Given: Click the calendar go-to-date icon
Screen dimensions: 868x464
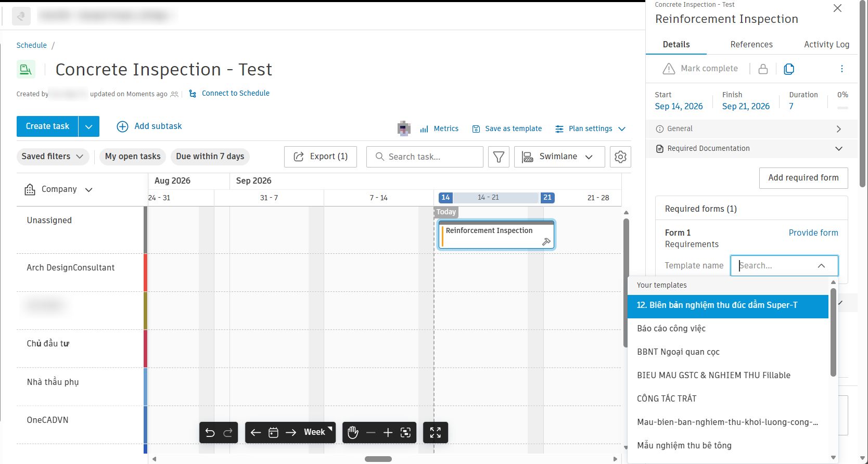Looking at the screenshot, I should (273, 432).
